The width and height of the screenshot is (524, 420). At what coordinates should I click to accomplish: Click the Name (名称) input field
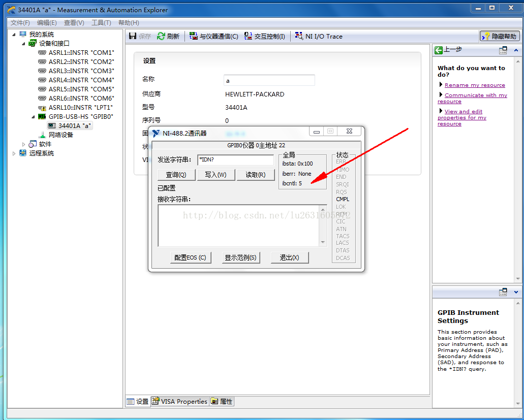[269, 80]
